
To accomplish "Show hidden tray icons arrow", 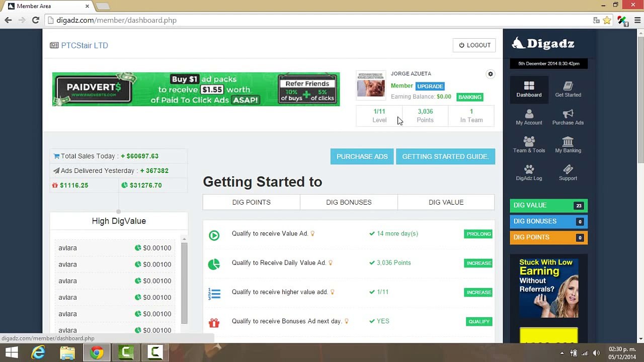I will pyautogui.click(x=562, y=353).
